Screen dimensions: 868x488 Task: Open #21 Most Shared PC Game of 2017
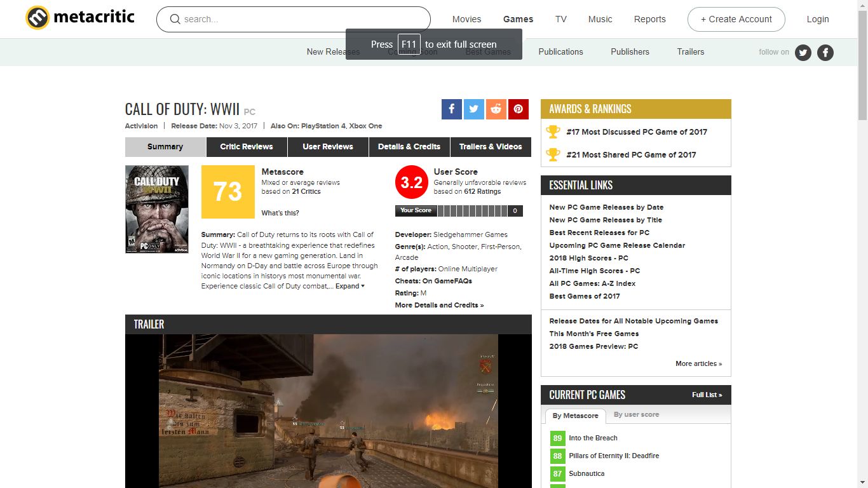[x=631, y=154]
